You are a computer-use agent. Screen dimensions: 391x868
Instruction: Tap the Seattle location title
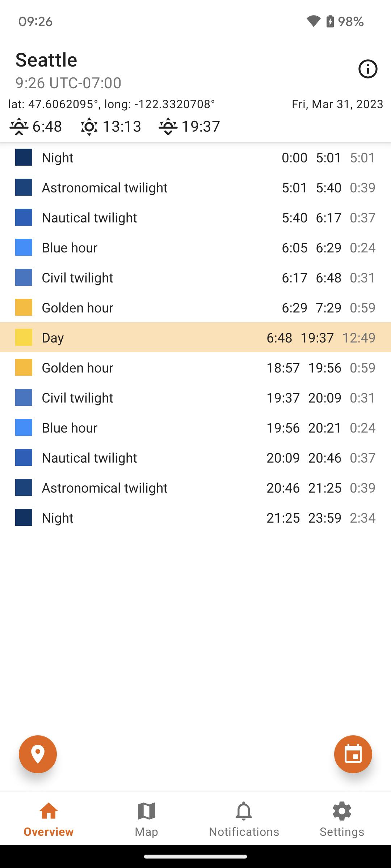pyautogui.click(x=46, y=60)
